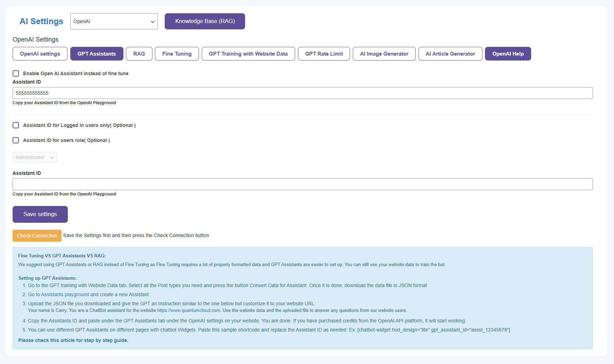The image size is (614, 364).
Task: Select the GPT Assistants tab
Action: (97, 54)
